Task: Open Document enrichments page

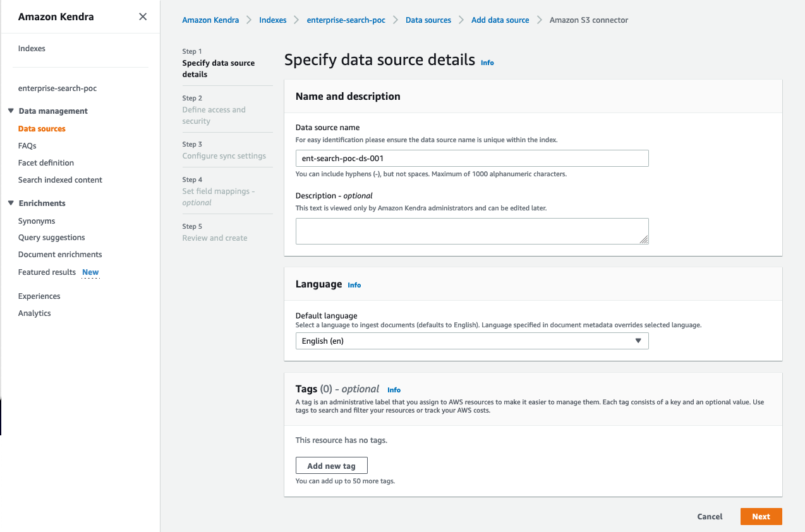Action: (60, 255)
